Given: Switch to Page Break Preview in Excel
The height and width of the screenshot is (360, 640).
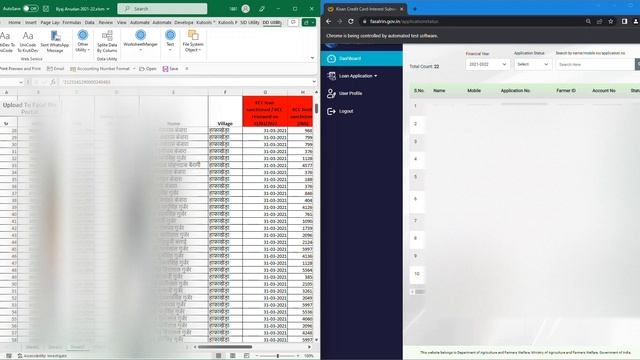Looking at the screenshot, I should point(247,356).
